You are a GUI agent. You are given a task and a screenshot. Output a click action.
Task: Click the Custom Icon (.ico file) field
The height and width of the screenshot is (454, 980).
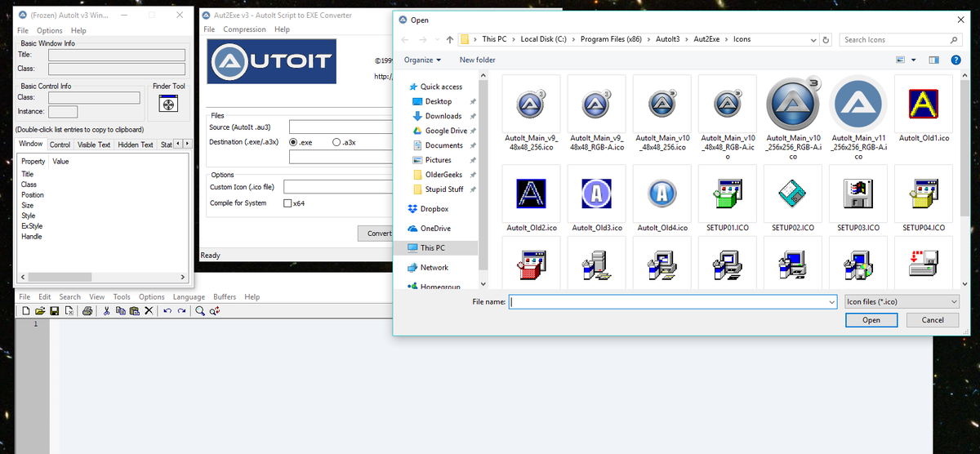[339, 187]
